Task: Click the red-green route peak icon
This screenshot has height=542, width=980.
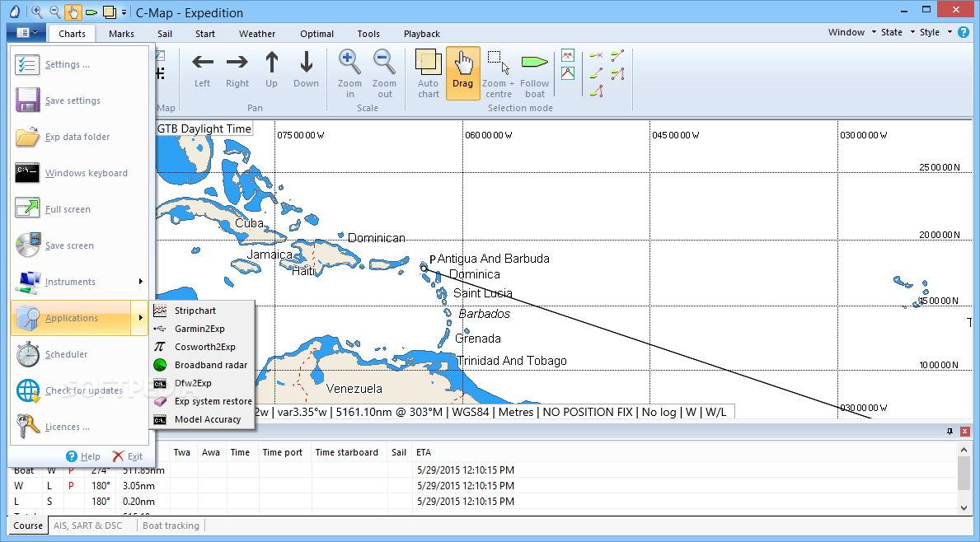Action: [x=568, y=73]
